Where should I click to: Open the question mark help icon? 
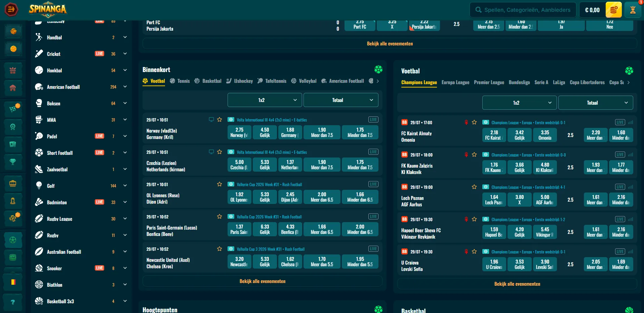[x=13, y=302]
